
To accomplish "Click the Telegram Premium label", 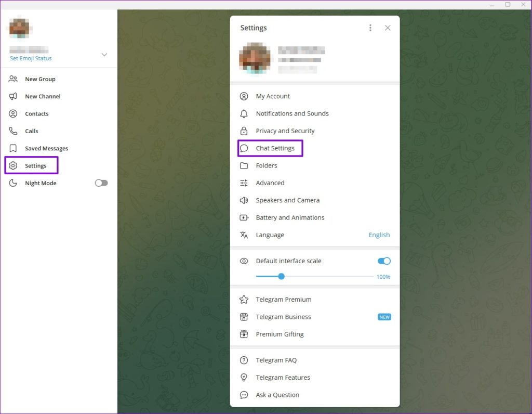I will coord(284,299).
